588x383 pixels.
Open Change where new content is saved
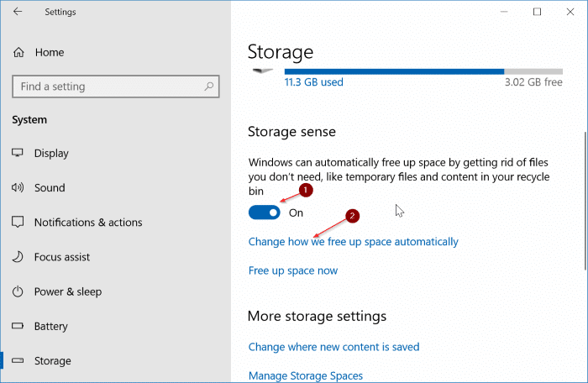point(333,347)
